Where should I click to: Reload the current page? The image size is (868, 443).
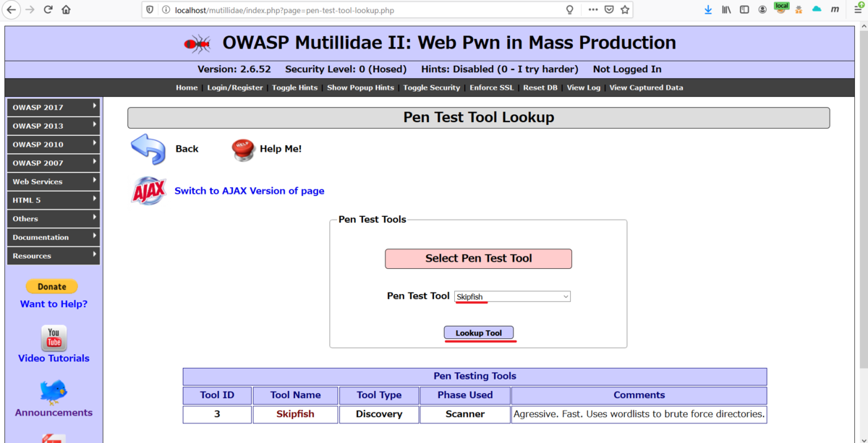point(48,10)
